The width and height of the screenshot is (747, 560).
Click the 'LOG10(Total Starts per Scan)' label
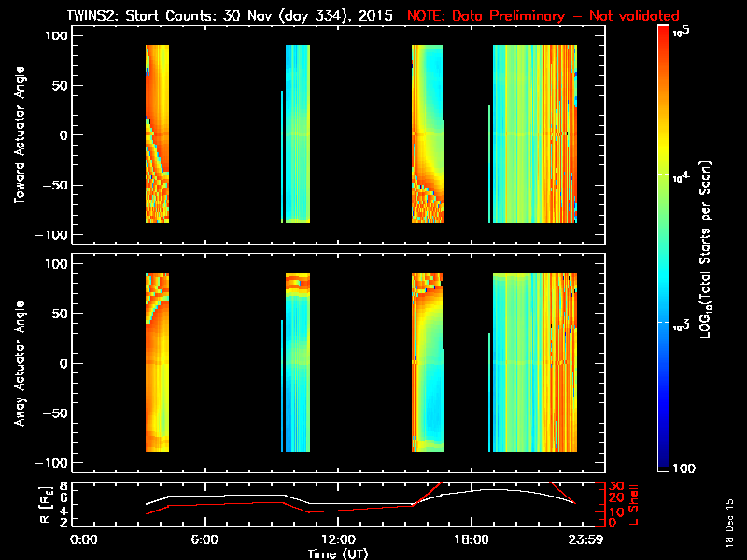705,249
